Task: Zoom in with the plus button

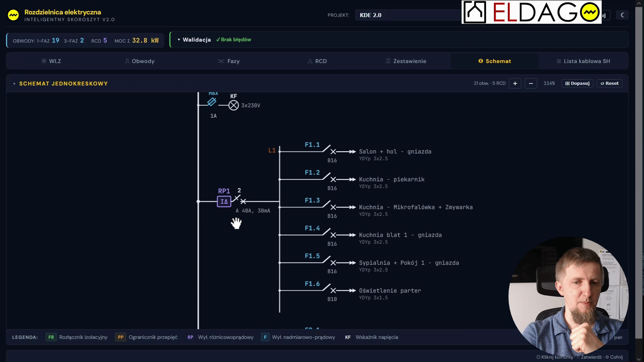Action: click(515, 83)
